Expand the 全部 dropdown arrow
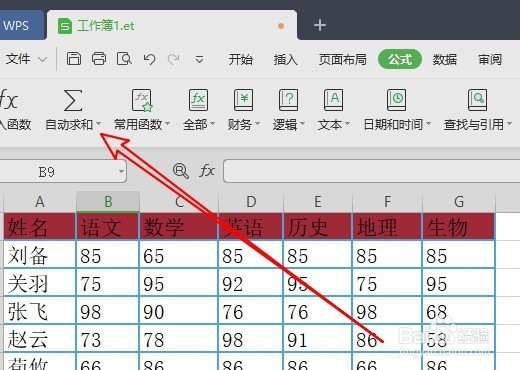520x370 pixels. (x=212, y=124)
